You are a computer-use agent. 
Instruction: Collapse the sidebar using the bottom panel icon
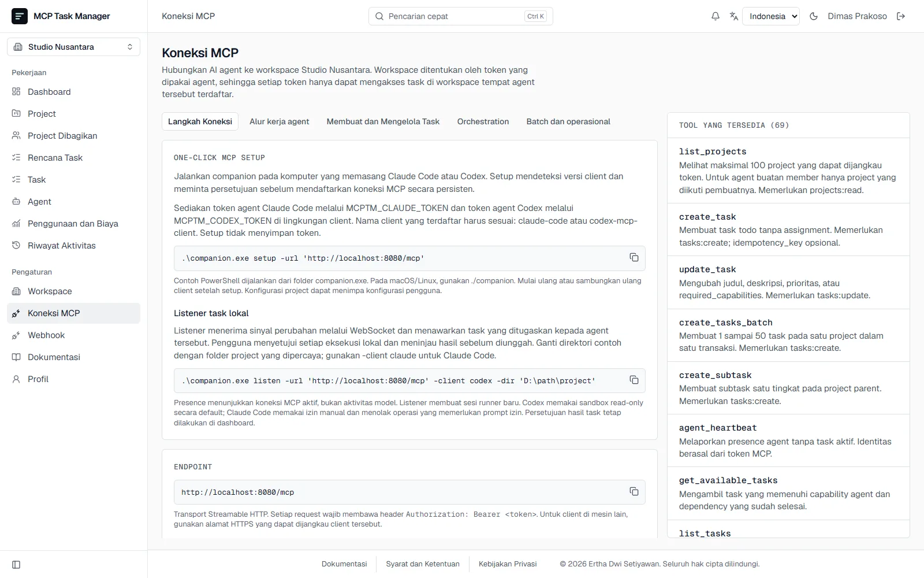pyautogui.click(x=16, y=565)
